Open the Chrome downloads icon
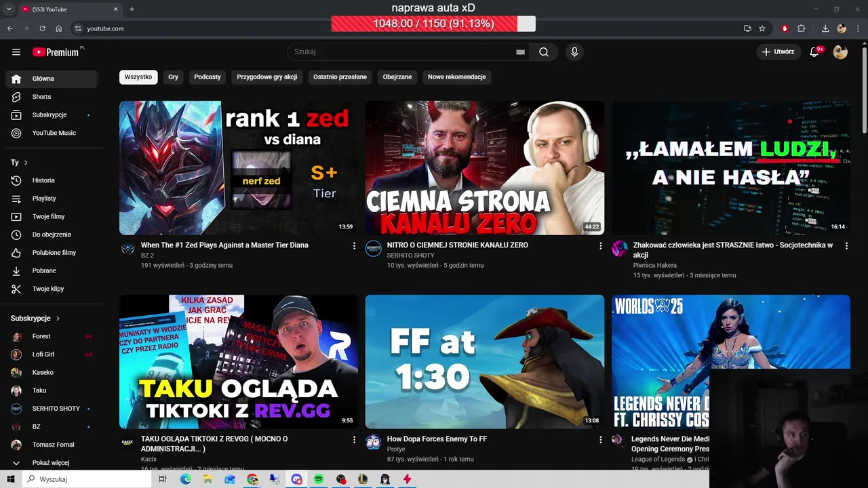Viewport: 868px width, 488px height. (825, 28)
